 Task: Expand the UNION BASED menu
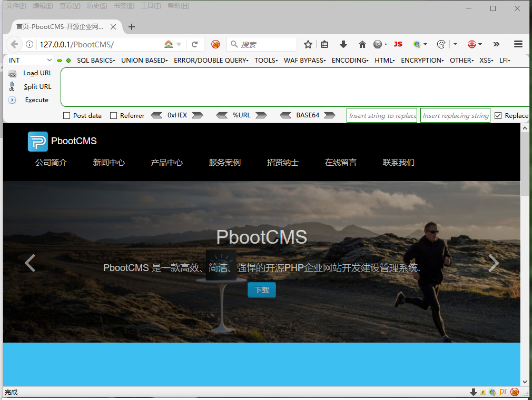click(x=144, y=61)
